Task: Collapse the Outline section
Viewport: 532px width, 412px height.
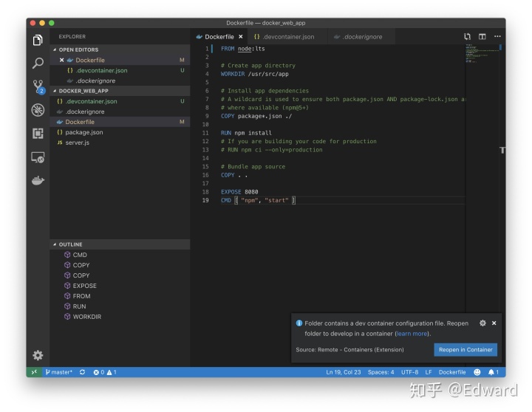Action: (x=120, y=244)
